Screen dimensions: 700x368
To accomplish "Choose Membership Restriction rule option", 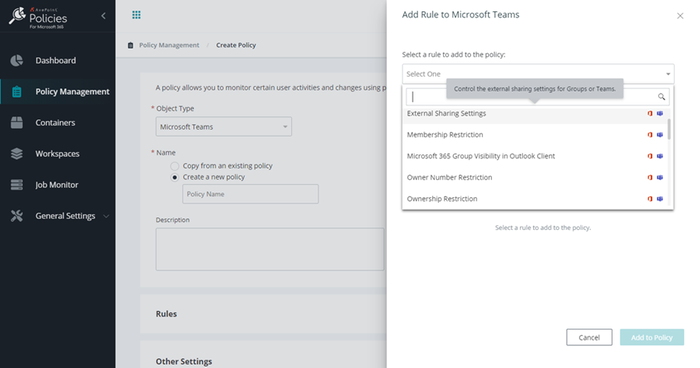I will 535,135.
